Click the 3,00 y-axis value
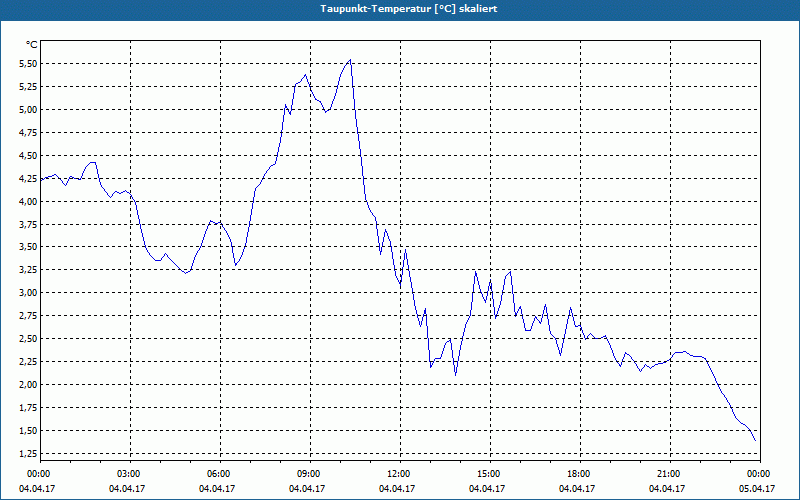Viewport: 800px width, 500px height. [28, 293]
